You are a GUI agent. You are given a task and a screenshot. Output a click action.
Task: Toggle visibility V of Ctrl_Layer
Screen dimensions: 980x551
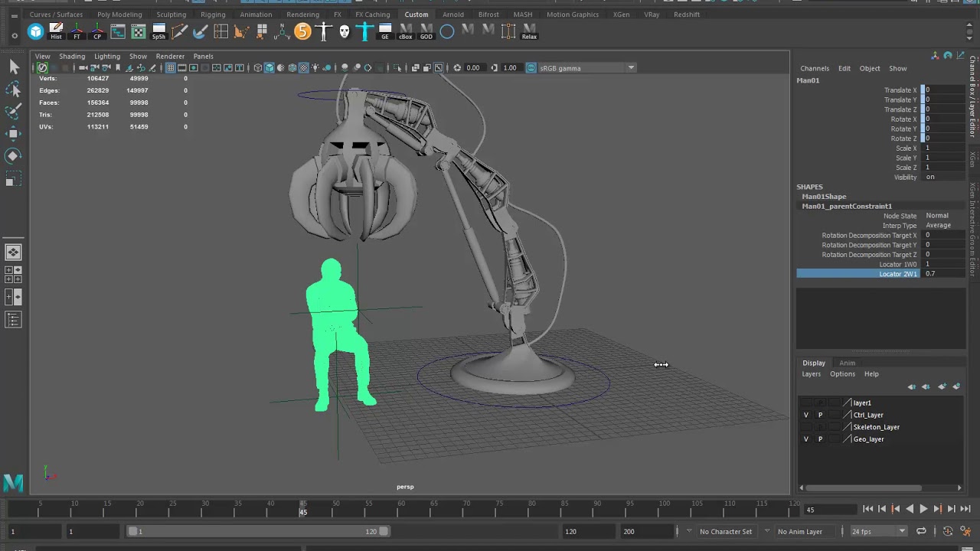(x=805, y=415)
